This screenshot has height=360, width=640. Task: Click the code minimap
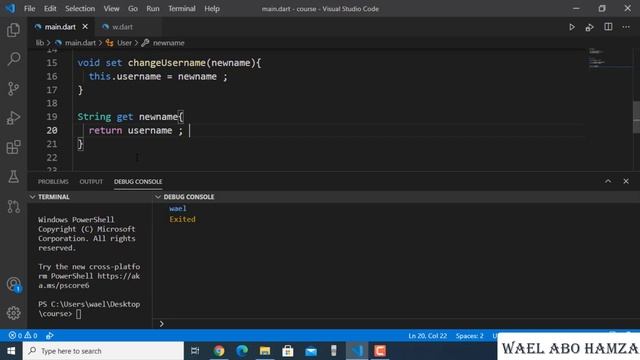tap(610, 58)
